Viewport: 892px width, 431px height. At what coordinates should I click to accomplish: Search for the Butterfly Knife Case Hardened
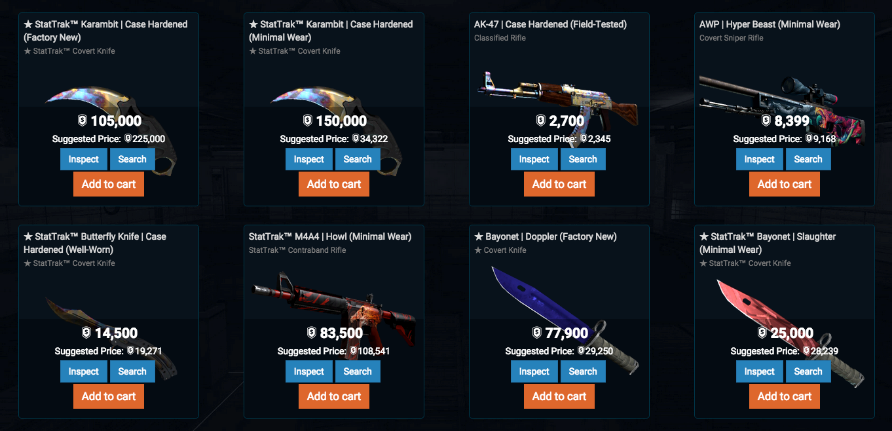click(x=132, y=371)
